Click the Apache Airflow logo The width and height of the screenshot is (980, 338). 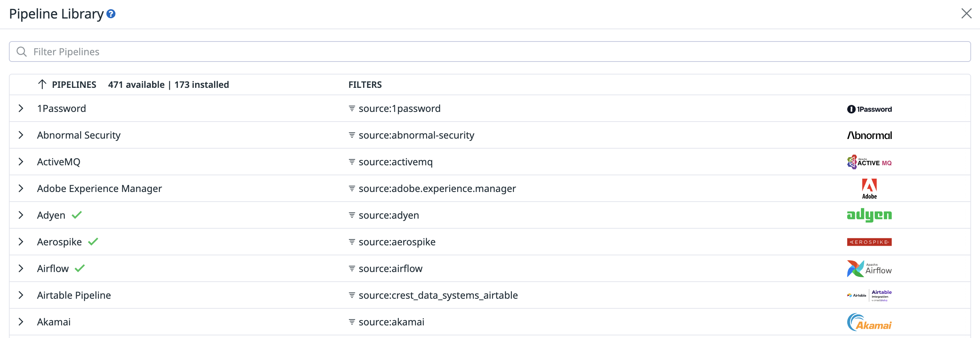tap(869, 269)
